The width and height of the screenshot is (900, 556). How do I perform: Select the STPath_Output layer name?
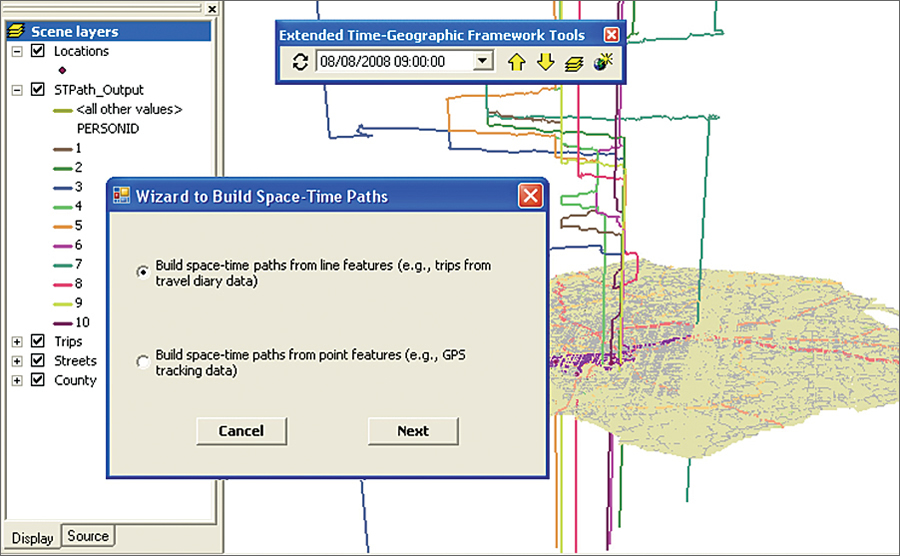point(99,90)
